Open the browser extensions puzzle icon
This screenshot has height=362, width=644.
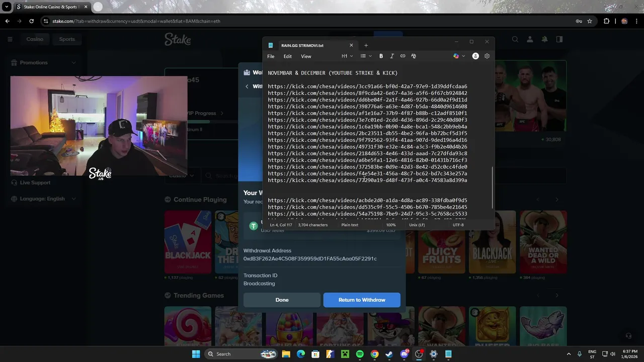coord(606,21)
